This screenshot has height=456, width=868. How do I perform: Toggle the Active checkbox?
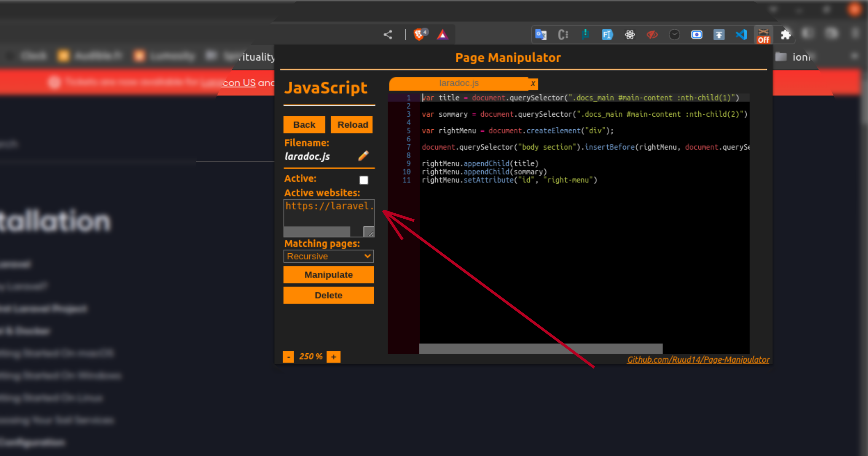point(364,180)
